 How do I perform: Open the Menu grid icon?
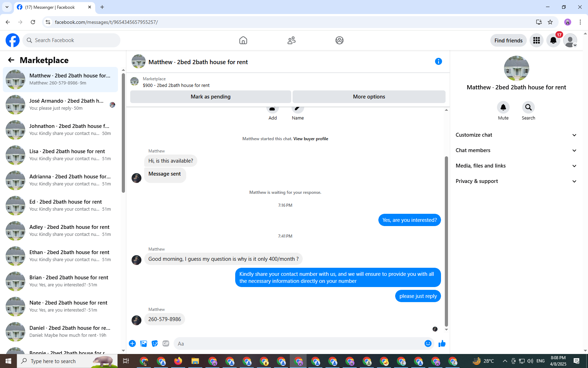537,40
